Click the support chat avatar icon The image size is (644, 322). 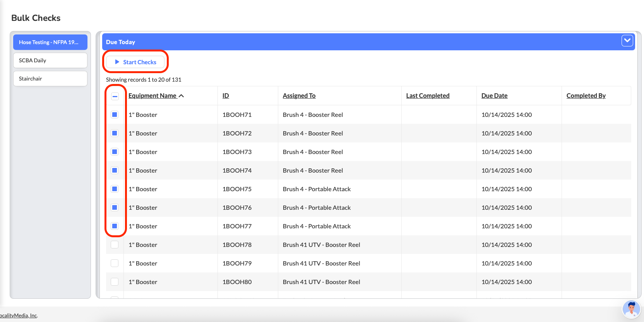(631, 310)
